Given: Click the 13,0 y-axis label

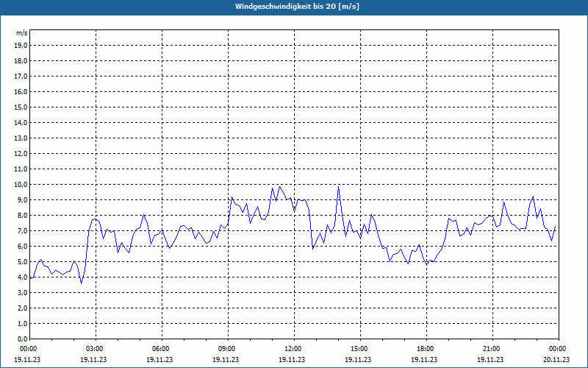Looking at the screenshot, I should tap(21, 138).
